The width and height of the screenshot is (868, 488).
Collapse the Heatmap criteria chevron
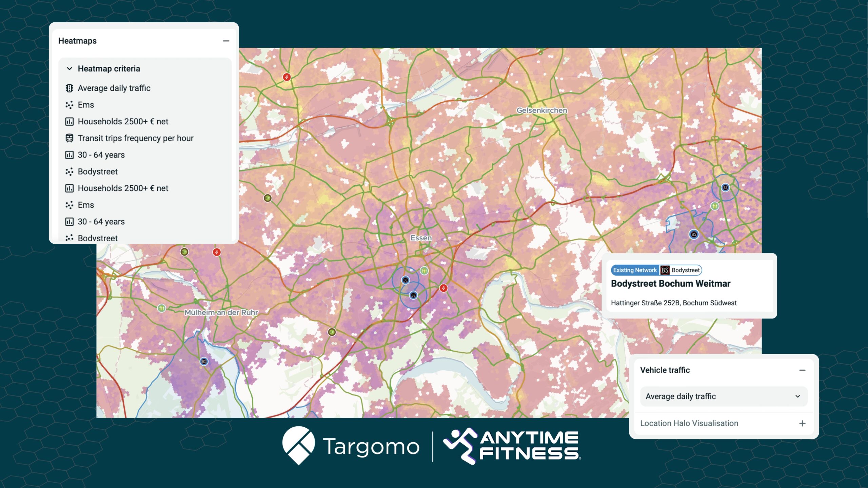pyautogui.click(x=70, y=68)
